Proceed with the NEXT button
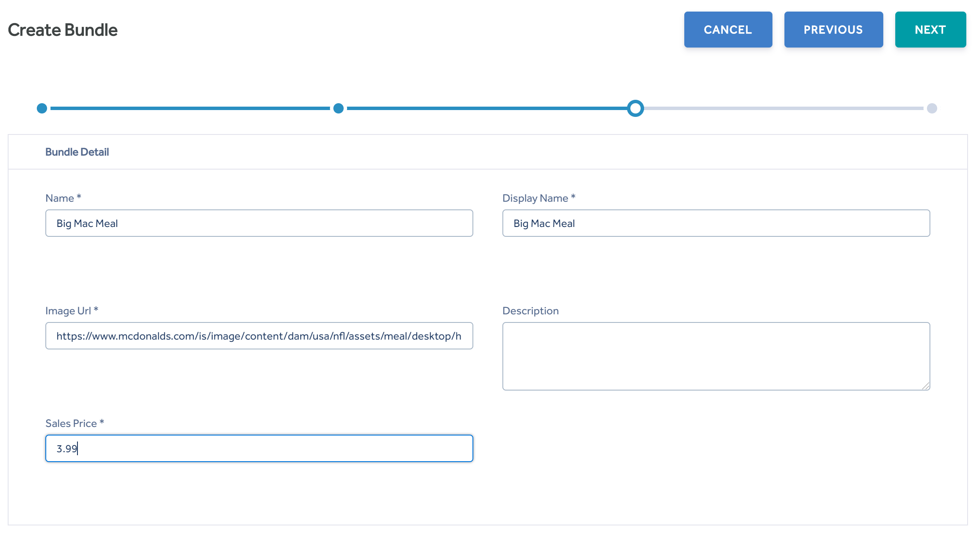980x537 pixels. pos(930,30)
